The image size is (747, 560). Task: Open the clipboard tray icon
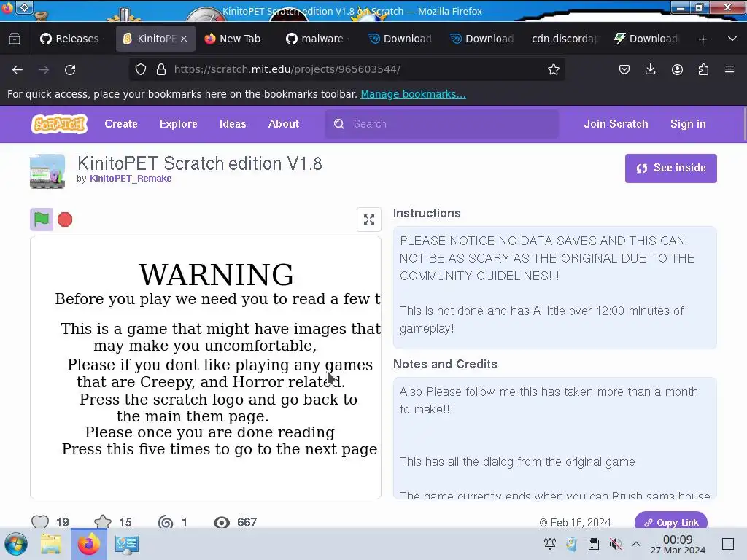point(594,543)
